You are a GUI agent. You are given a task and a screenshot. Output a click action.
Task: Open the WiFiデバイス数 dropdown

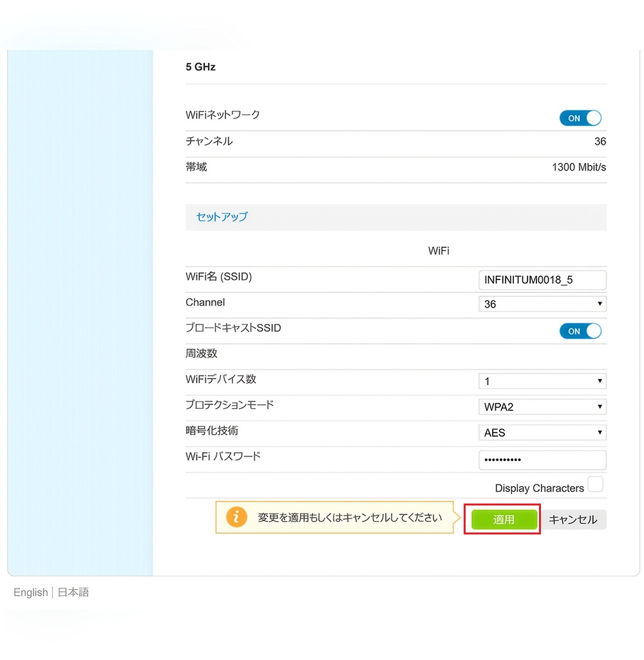coord(542,381)
